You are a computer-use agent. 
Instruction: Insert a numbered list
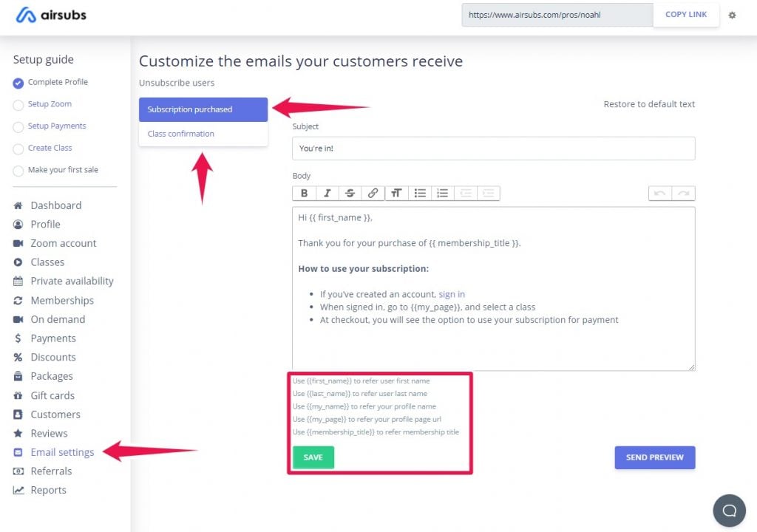point(442,193)
